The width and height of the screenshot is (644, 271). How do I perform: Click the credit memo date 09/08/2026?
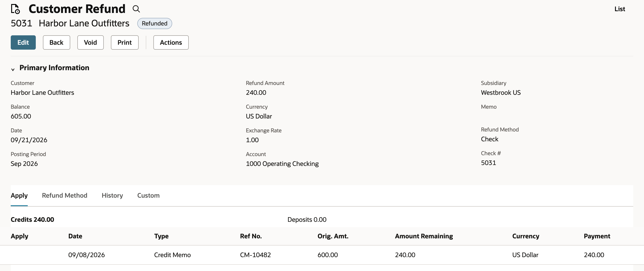pos(87,255)
